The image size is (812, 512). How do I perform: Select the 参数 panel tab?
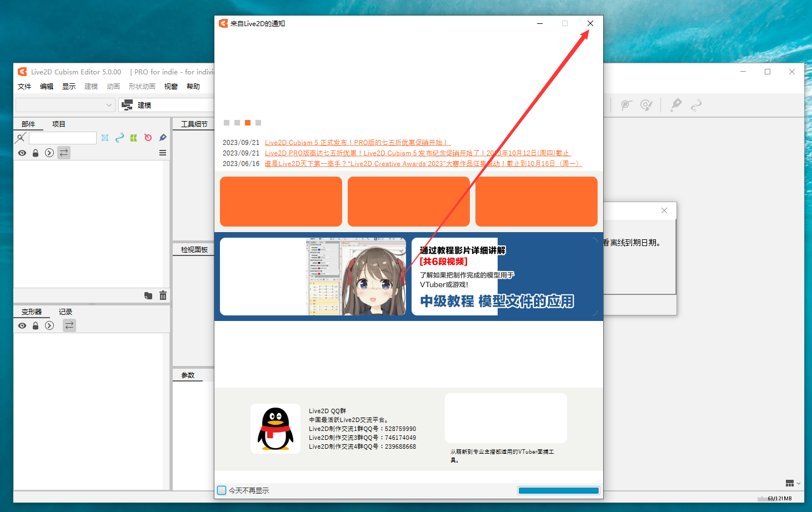[x=188, y=375]
